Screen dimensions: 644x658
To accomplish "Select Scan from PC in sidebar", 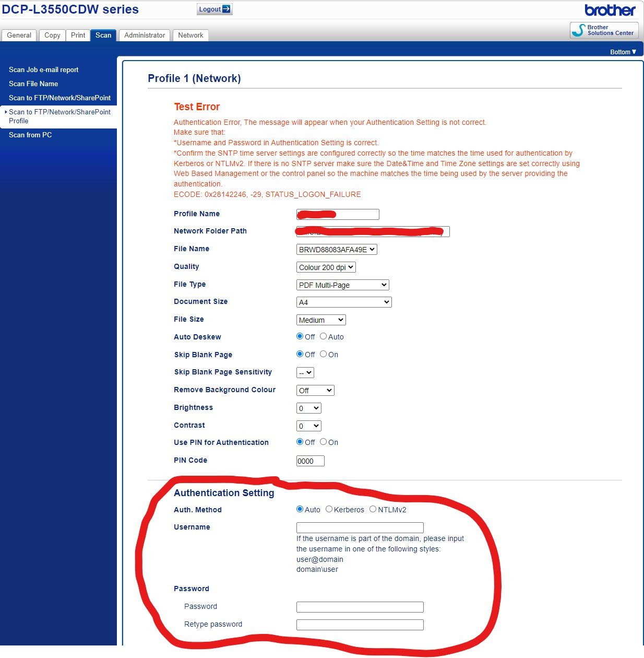I will tap(30, 135).
